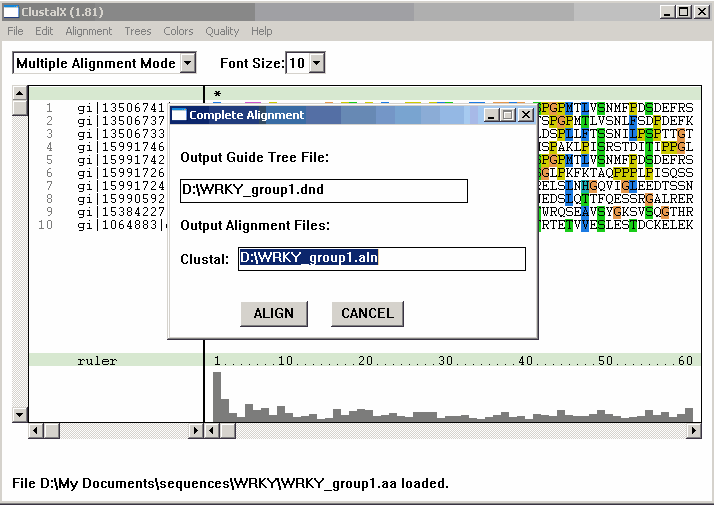Viewport: 714px width, 505px height.
Task: Click the ruler label
Action: pyautogui.click(x=97, y=361)
